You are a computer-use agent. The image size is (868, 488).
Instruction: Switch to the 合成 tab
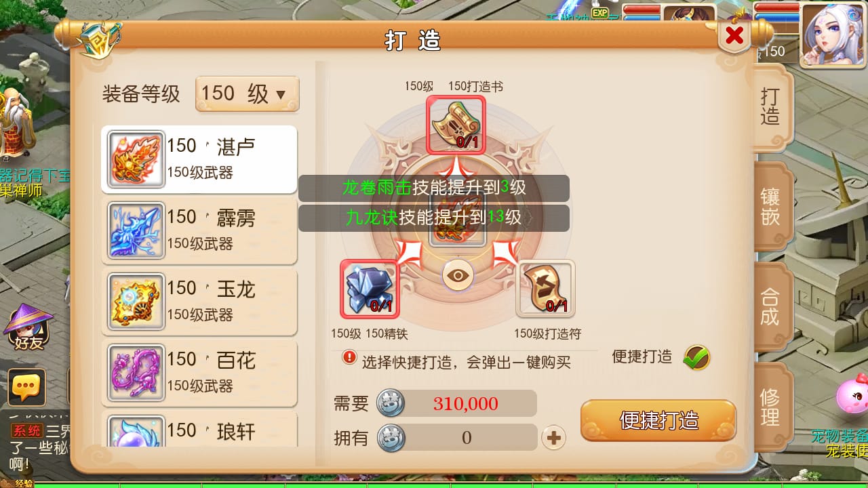click(x=772, y=306)
